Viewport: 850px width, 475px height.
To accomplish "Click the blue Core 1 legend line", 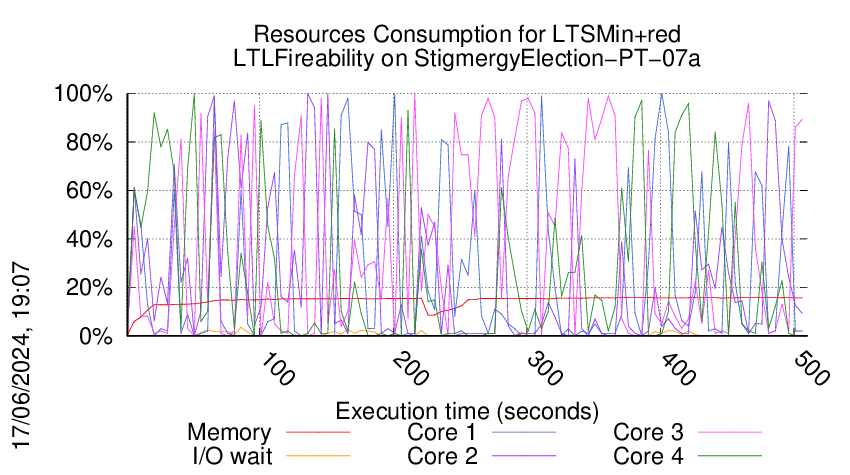I will pos(524,433).
